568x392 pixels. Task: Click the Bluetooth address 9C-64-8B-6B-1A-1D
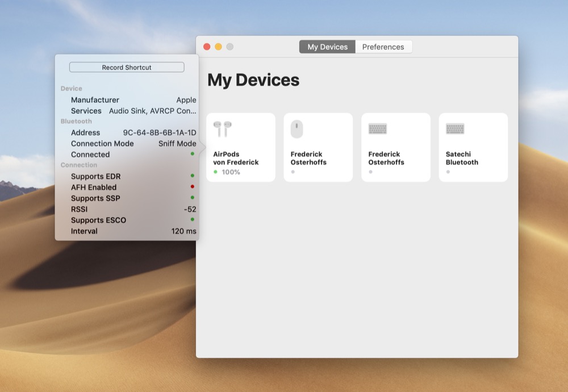[160, 132]
